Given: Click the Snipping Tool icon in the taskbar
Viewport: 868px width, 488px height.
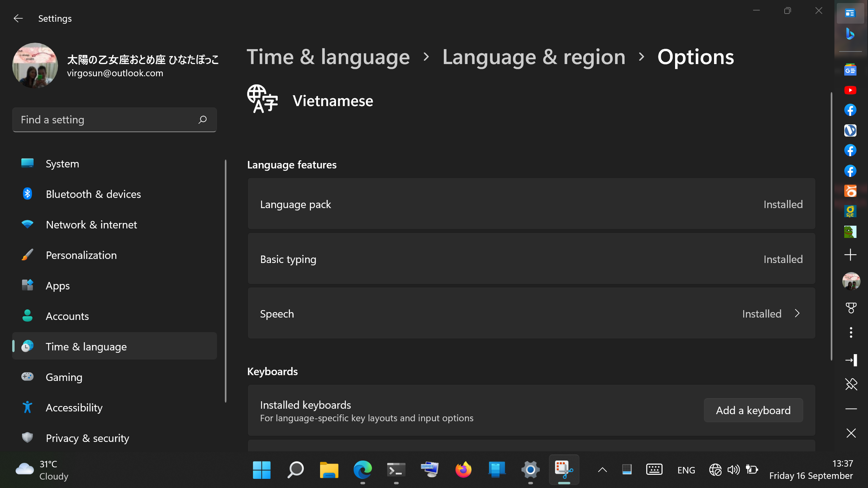Looking at the screenshot, I should point(564,470).
